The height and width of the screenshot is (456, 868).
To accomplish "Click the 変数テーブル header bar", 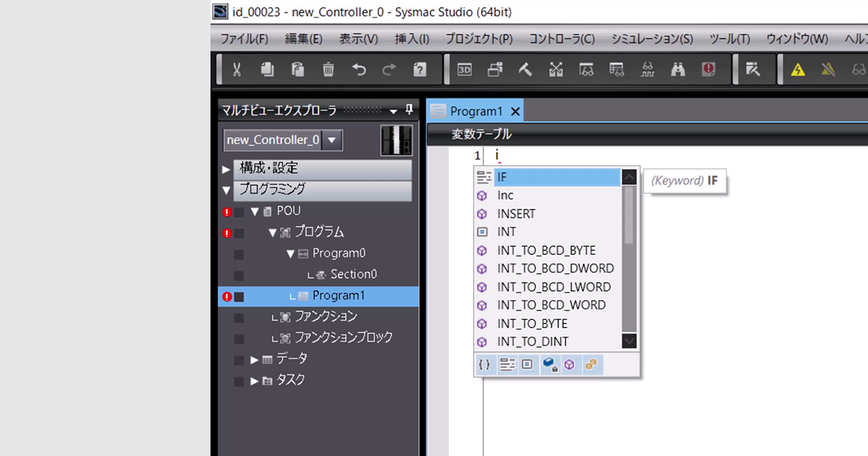I will coord(647,134).
